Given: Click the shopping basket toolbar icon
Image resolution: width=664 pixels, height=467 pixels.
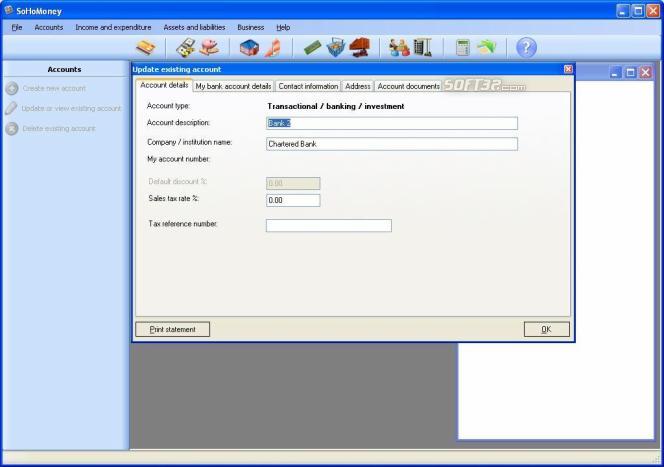Looking at the screenshot, I should pyautogui.click(x=336, y=47).
